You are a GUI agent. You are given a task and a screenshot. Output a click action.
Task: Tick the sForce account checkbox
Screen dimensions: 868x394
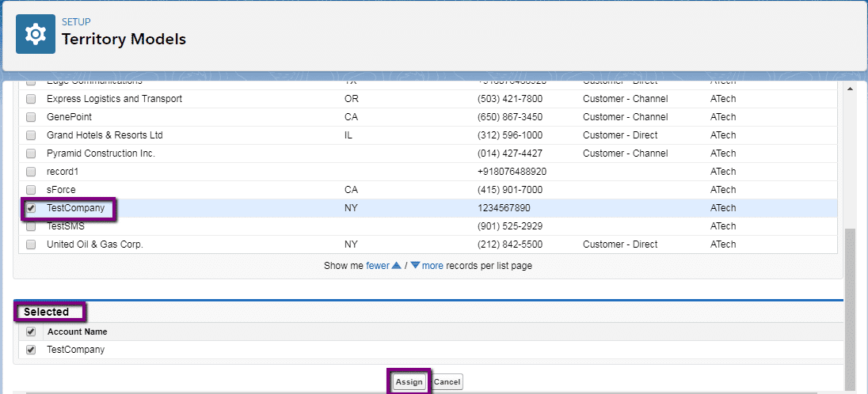point(31,190)
